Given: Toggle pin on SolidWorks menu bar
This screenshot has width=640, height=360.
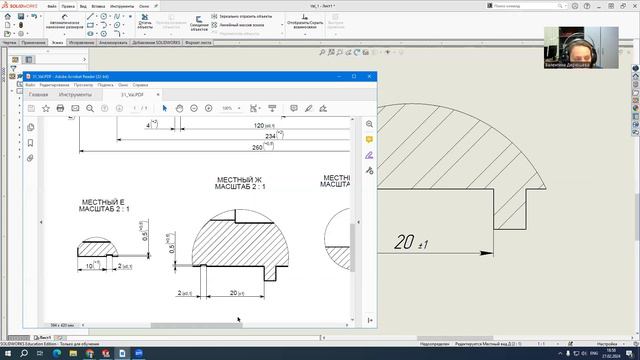Looking at the screenshot, I should [x=156, y=6].
